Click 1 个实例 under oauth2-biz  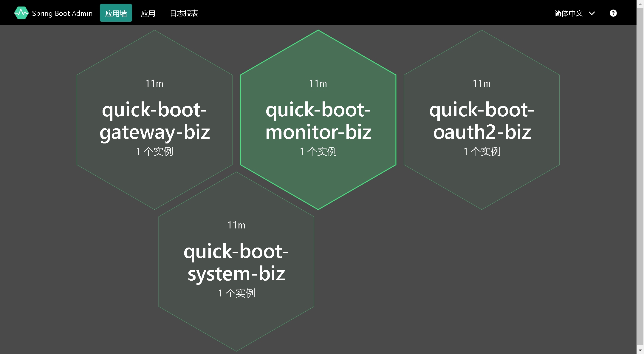[x=482, y=152]
